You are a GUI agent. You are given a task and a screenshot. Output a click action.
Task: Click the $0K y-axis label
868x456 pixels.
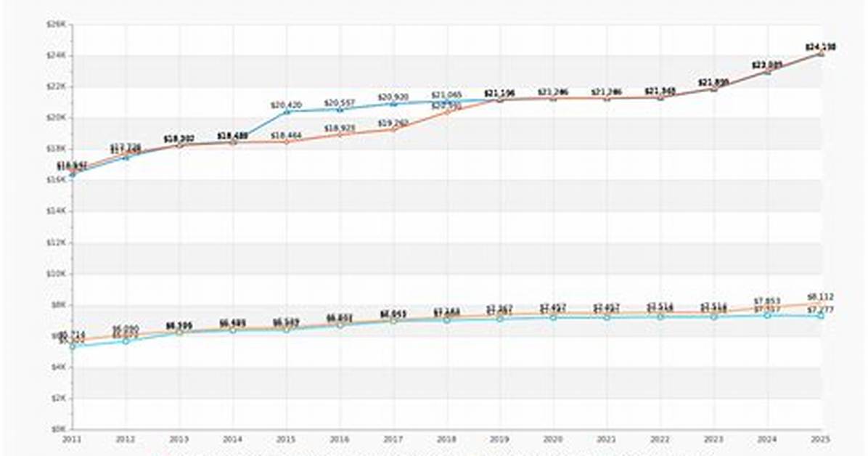coord(58,429)
